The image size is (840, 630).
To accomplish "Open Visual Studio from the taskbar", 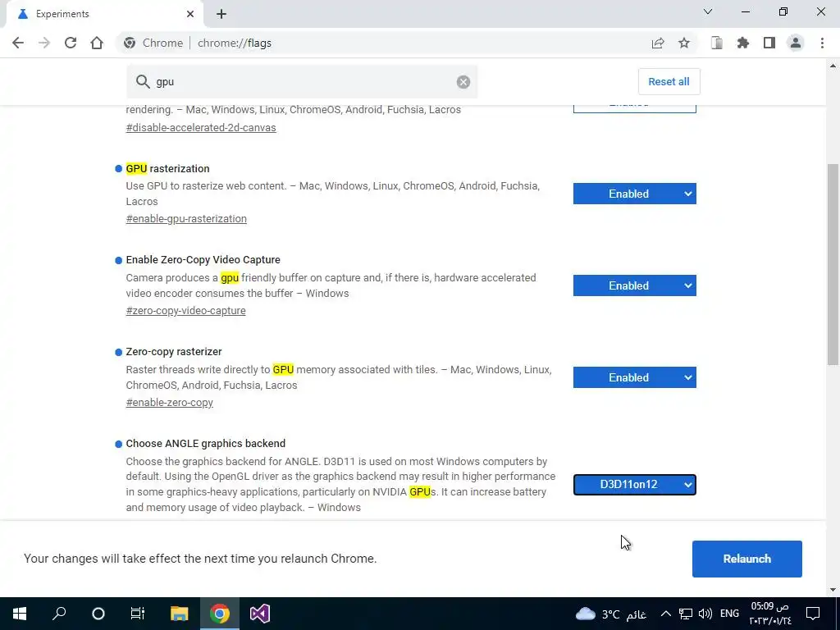I will coord(260,614).
